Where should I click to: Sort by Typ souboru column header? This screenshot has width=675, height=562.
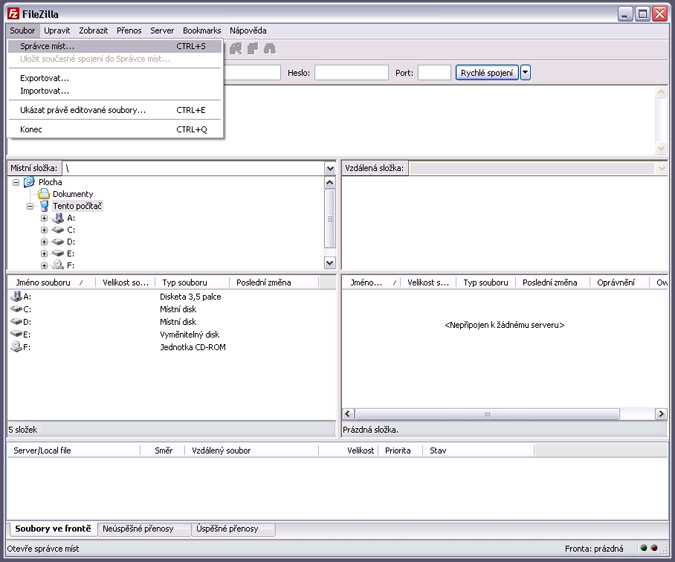coord(185,283)
